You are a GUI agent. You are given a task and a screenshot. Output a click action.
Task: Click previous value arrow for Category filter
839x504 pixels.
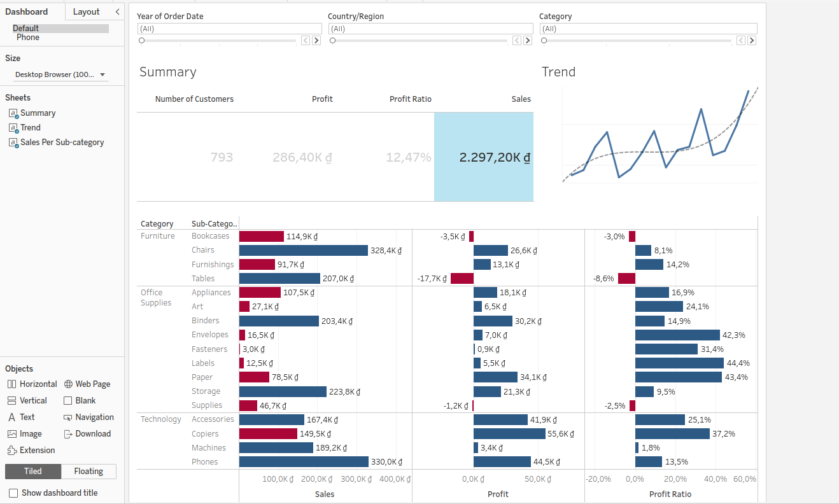[741, 40]
